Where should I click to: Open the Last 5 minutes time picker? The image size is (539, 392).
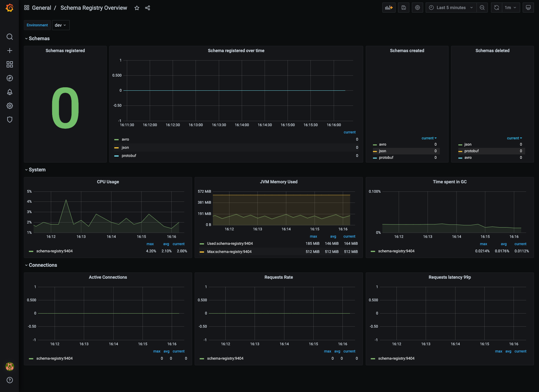(451, 8)
